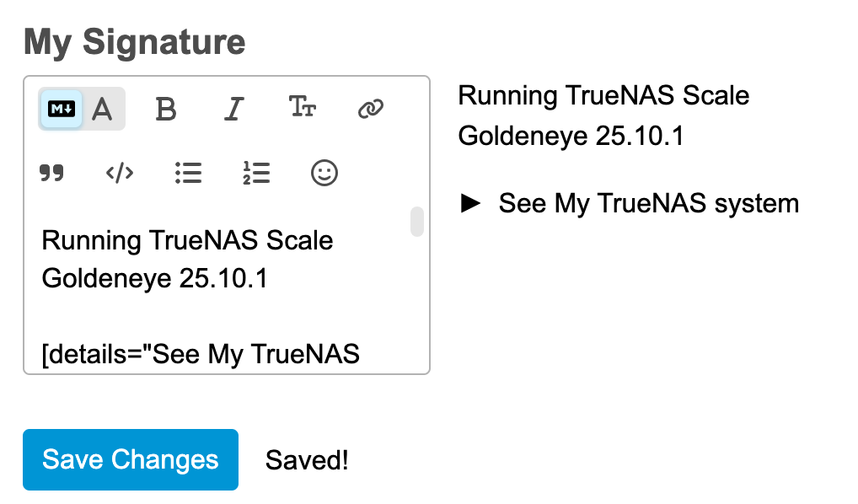Open the heading text size tool
The height and width of the screenshot is (504, 858).
click(x=303, y=108)
